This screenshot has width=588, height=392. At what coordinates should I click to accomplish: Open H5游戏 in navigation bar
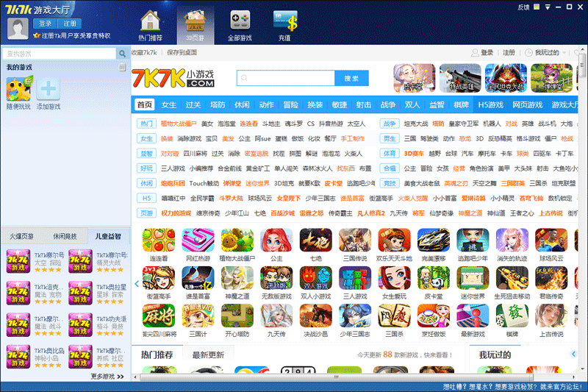click(490, 104)
